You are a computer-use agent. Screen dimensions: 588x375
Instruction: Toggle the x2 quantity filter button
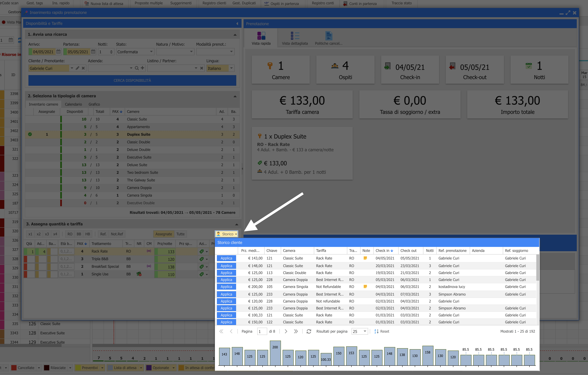pos(39,234)
